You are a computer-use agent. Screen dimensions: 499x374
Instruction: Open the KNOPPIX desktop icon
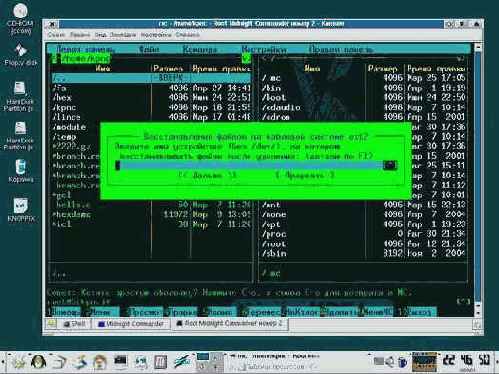(21, 210)
